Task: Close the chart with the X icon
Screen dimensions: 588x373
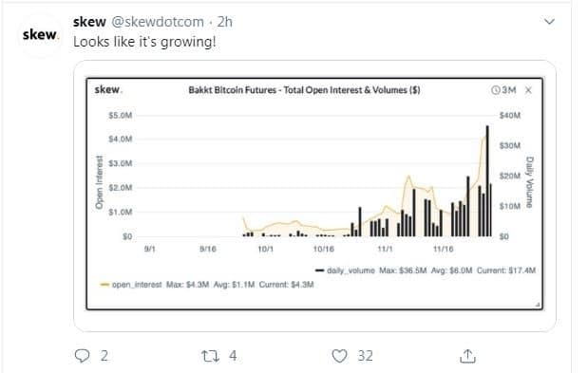Action: [529, 90]
